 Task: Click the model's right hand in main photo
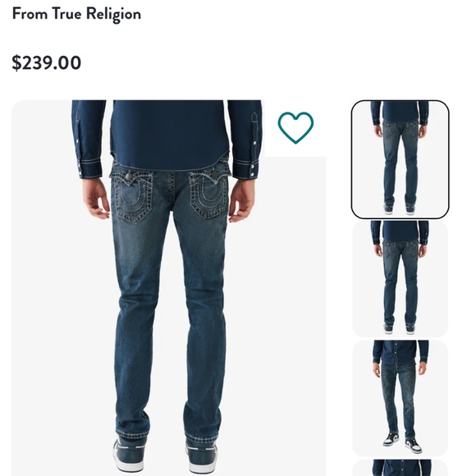pos(242,199)
